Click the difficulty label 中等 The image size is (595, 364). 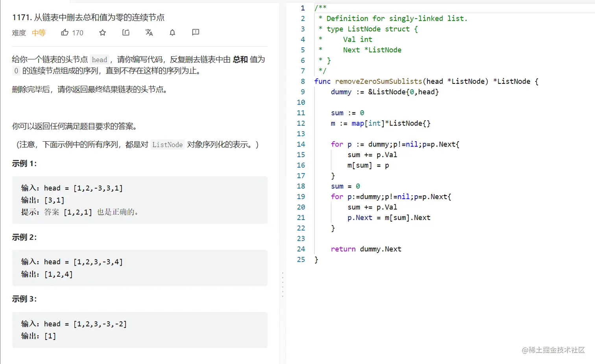click(x=39, y=33)
